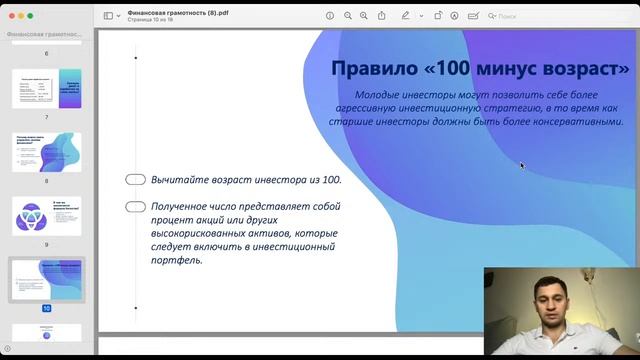
Task: Minimize window with the yellow button
Action: [21, 16]
